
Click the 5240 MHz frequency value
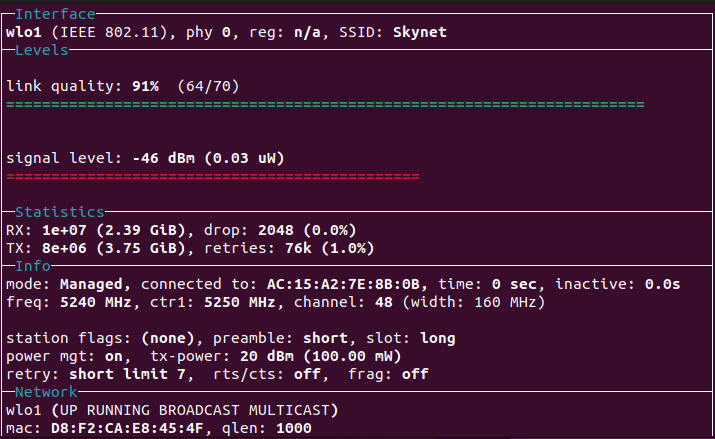[84, 302]
